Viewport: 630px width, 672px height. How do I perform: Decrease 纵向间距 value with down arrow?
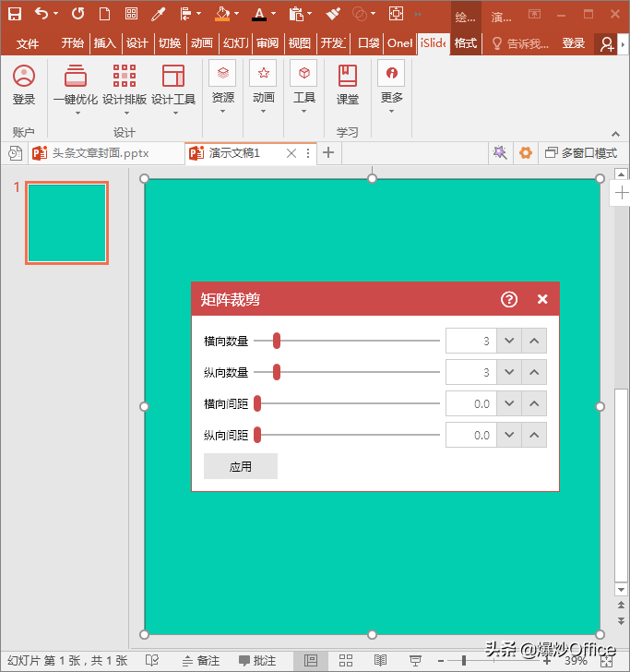[x=509, y=435]
